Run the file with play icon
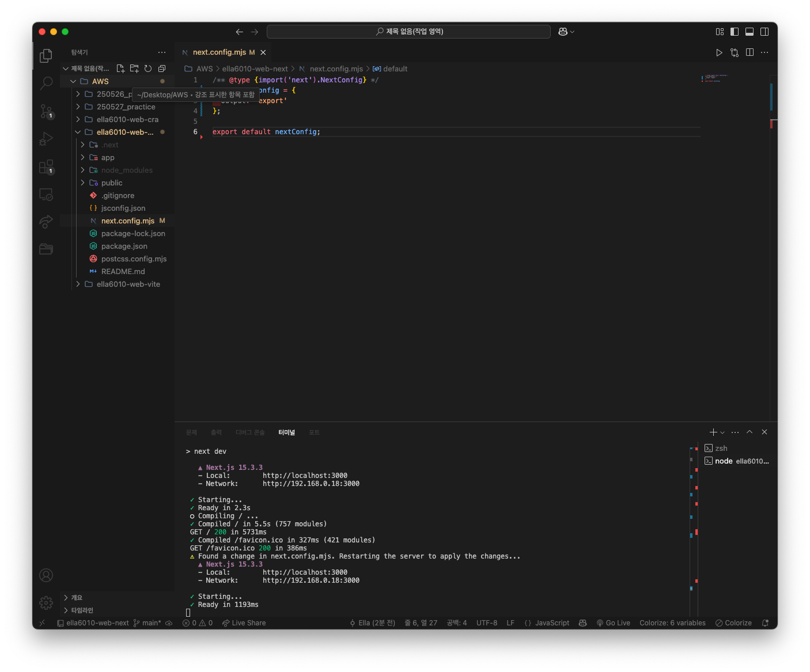The width and height of the screenshot is (810, 672). pos(719,52)
